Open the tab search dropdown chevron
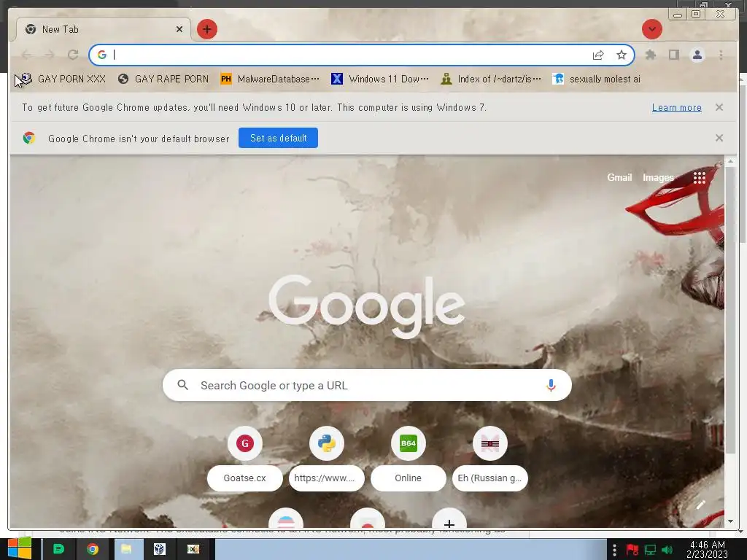This screenshot has width=747, height=560. pyautogui.click(x=651, y=29)
